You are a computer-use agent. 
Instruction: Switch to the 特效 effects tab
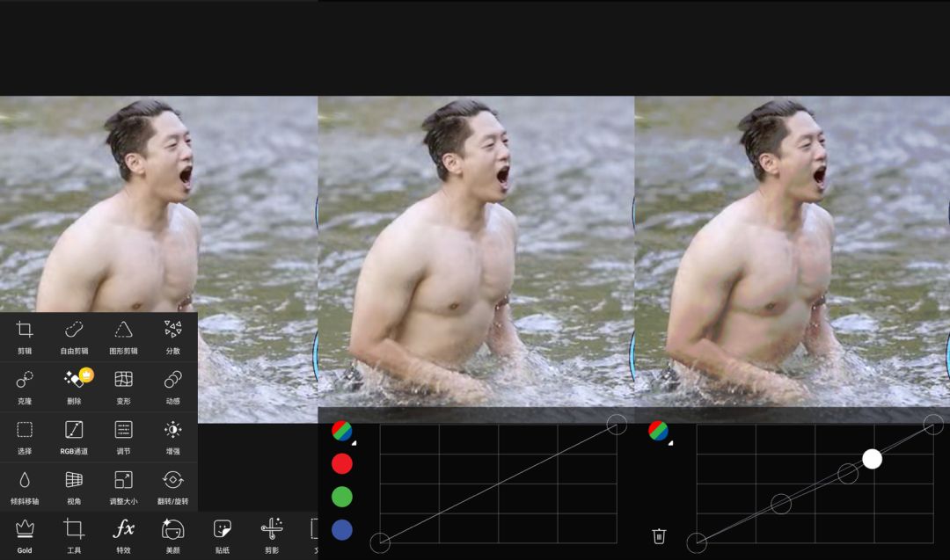click(123, 535)
